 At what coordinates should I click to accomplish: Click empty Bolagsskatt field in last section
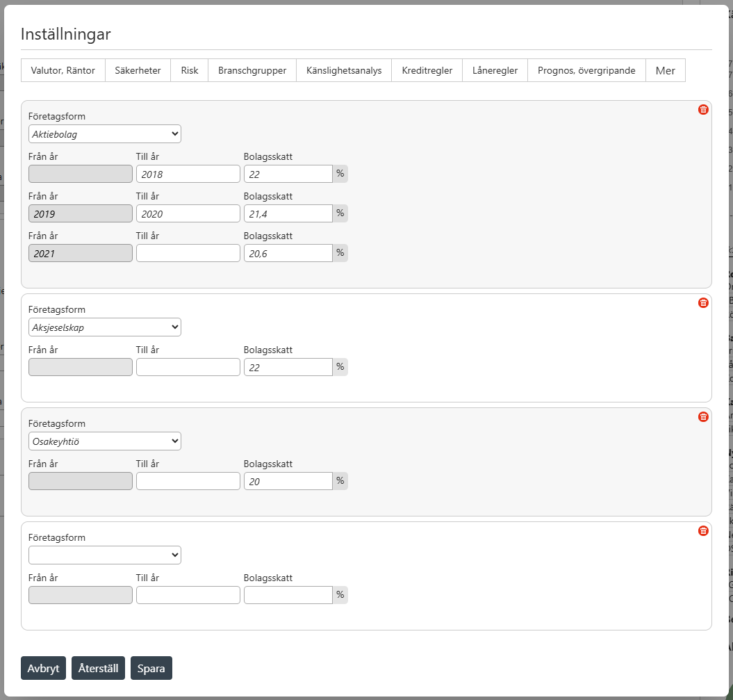(x=288, y=595)
